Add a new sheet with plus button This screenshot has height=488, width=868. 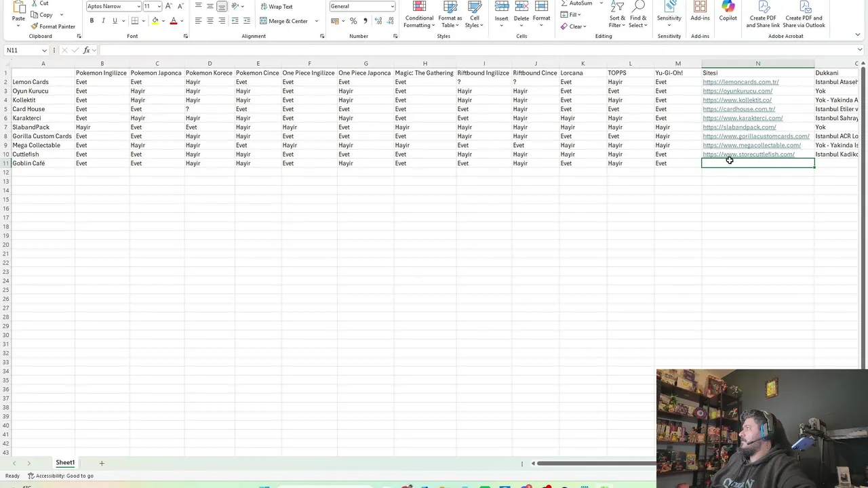102,463
